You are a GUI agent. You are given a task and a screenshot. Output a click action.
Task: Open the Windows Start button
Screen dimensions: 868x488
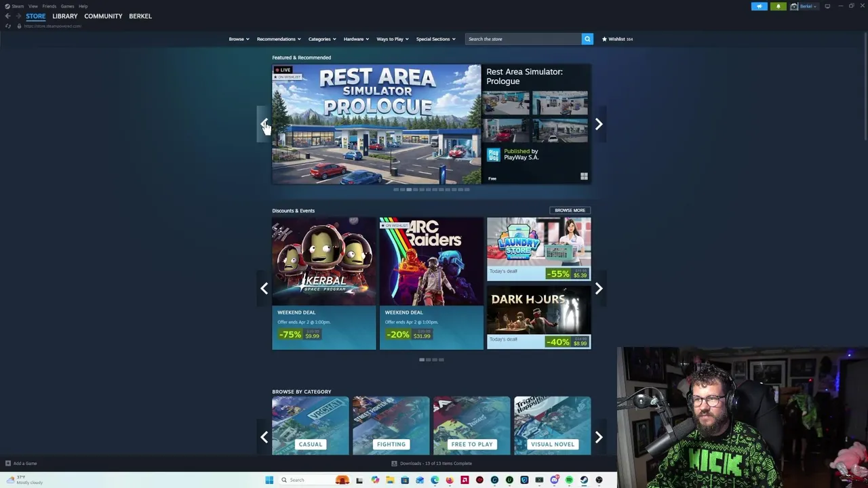(269, 480)
